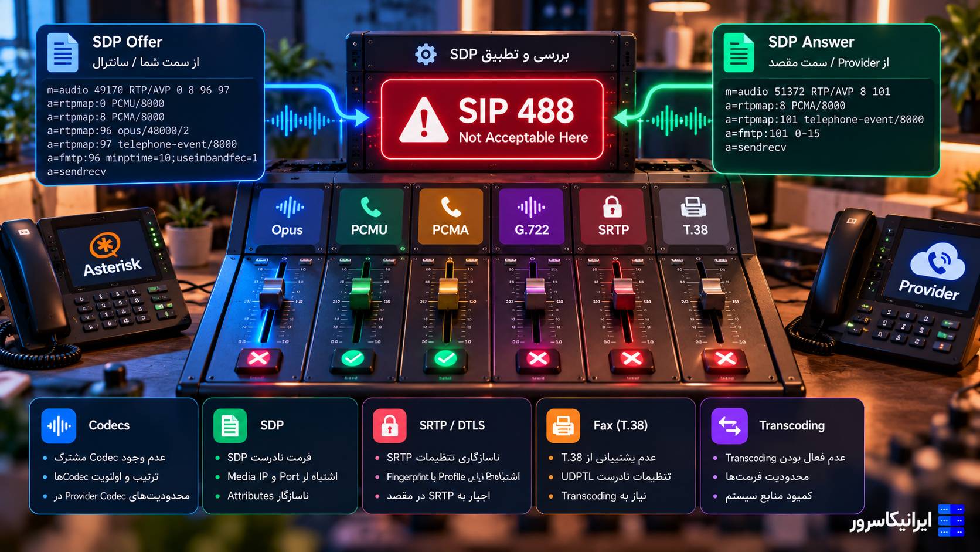Toggle the green check button under PCMU

tap(352, 358)
